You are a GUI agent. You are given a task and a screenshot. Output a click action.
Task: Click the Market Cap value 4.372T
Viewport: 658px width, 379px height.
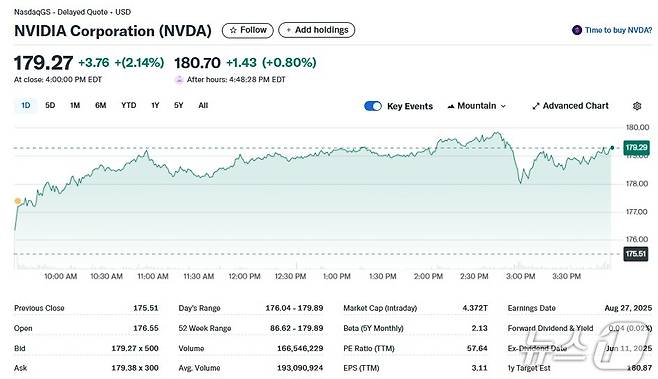point(475,308)
